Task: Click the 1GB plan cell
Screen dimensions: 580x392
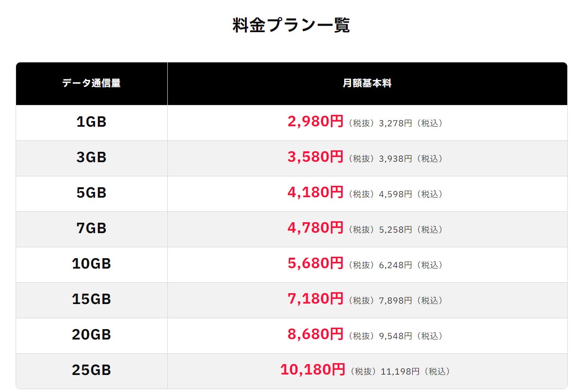Action: (91, 122)
